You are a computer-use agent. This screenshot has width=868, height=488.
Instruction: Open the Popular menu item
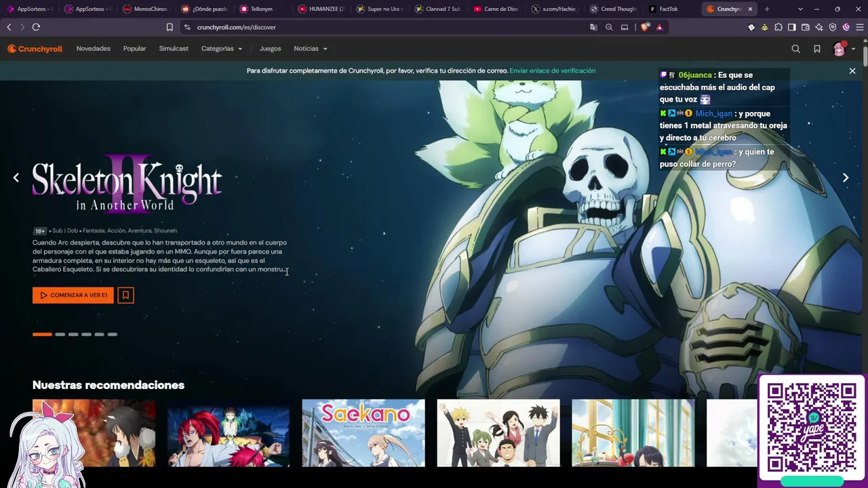[x=134, y=49]
